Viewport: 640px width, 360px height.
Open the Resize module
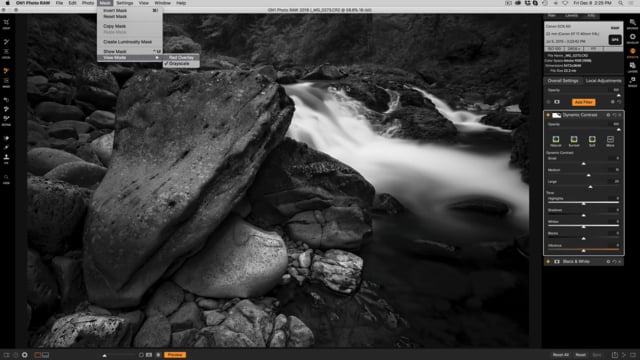pyautogui.click(x=632, y=81)
